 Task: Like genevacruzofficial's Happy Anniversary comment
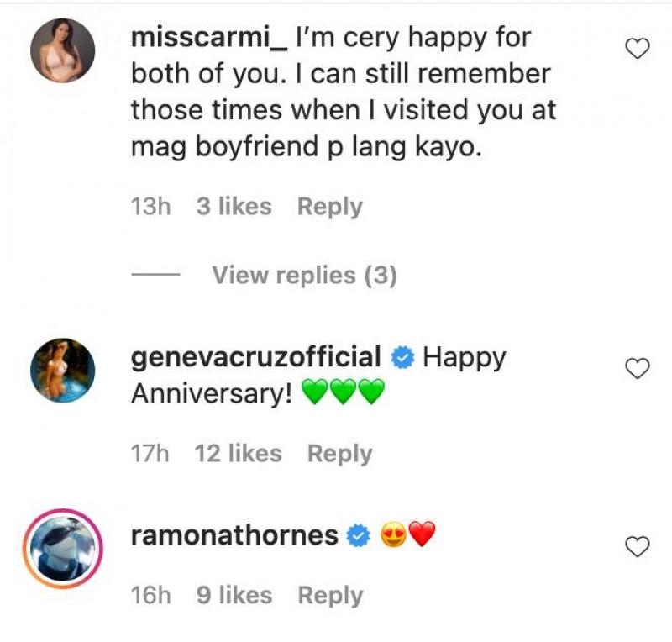tap(638, 368)
